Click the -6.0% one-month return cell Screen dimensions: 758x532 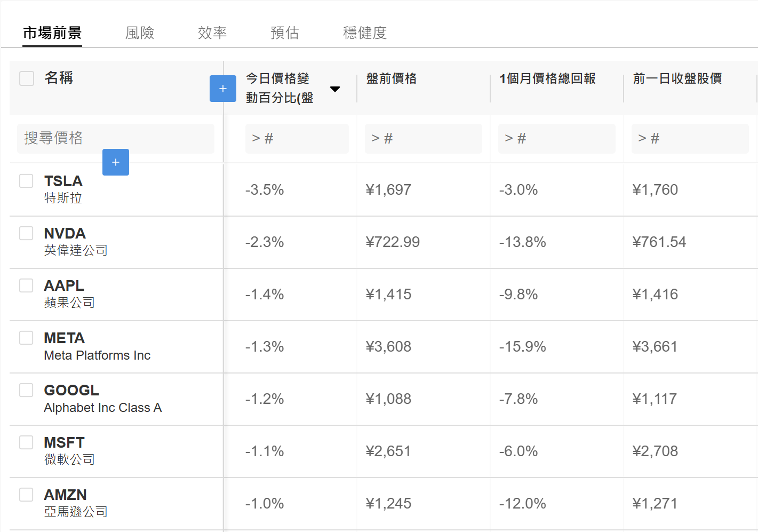518,451
